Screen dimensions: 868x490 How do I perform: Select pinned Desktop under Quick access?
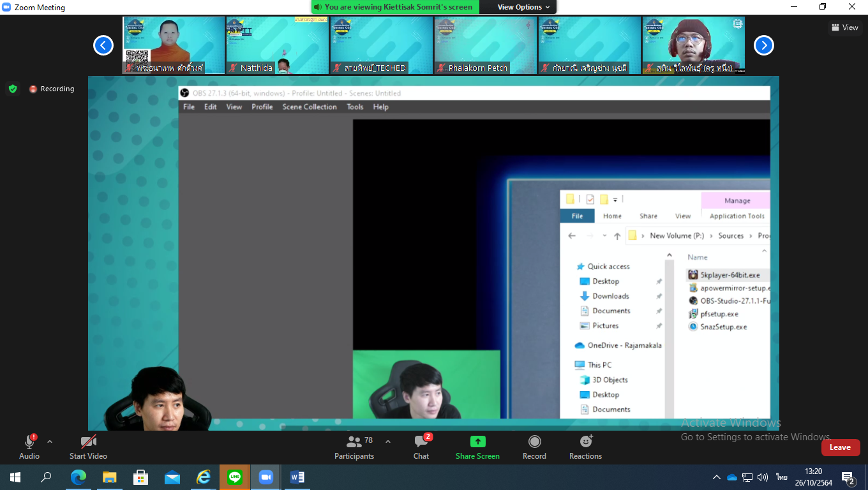[606, 281]
